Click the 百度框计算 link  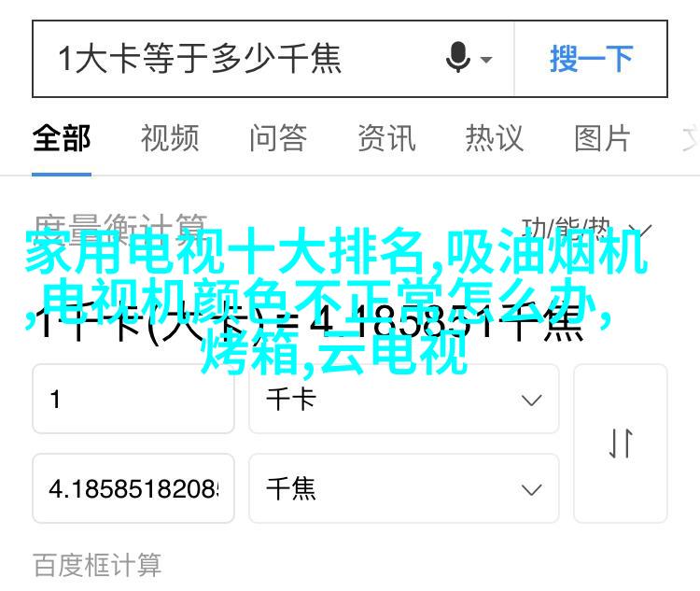(97, 565)
